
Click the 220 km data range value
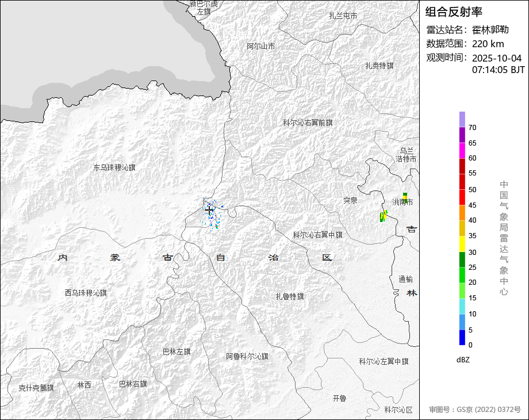pyautogui.click(x=488, y=44)
